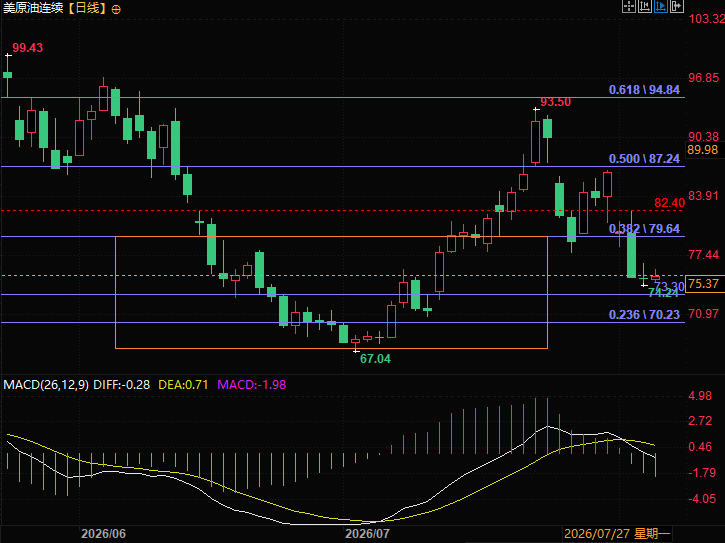The width and height of the screenshot is (725, 543).
Task: Click the magenta MACD:-1.98 readout
Action: (252, 385)
